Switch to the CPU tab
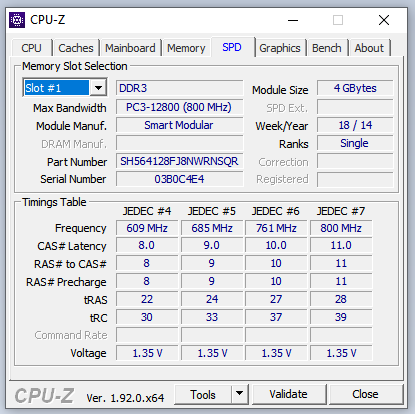Image resolution: width=415 pixels, height=414 pixels. tap(31, 48)
